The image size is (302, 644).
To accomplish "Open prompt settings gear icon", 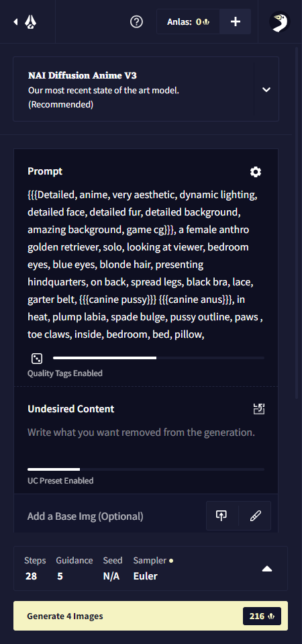I will 256,172.
